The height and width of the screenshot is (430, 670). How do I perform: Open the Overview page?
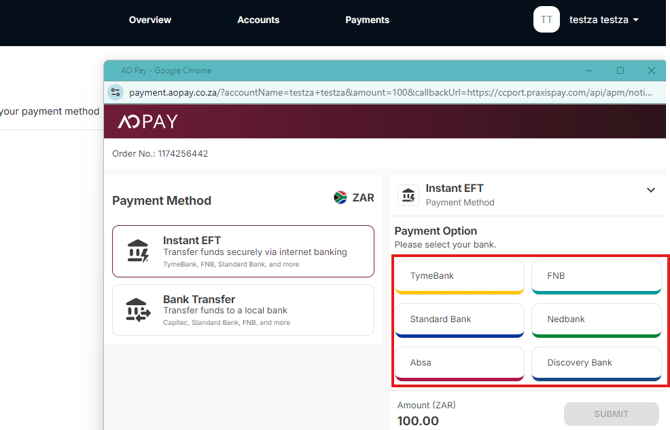pos(150,20)
